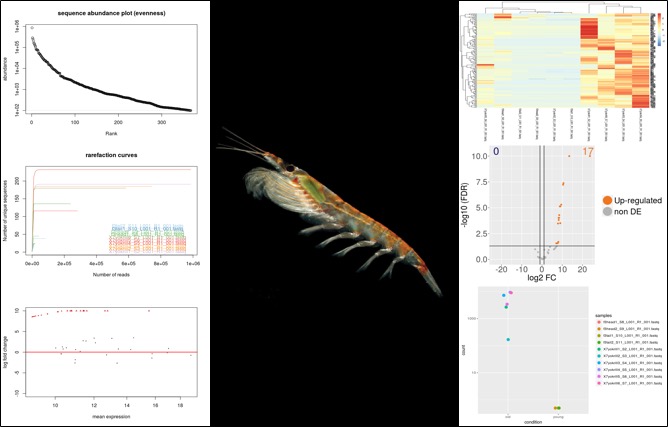Click the "rarefaction curves" plot title
The image size is (668, 427).
coord(111,155)
